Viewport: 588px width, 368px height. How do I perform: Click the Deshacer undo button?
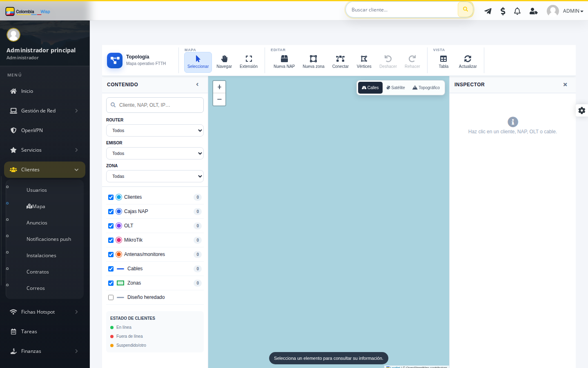[x=388, y=62]
